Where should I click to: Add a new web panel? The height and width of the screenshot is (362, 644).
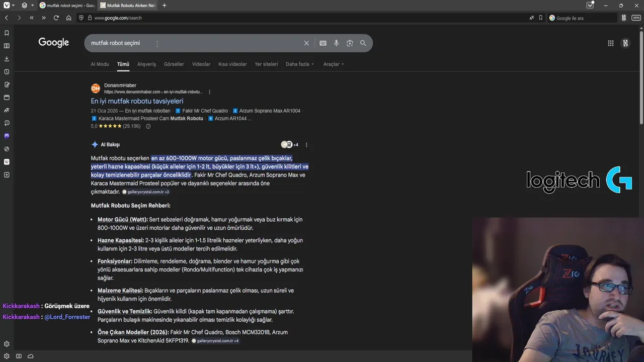[x=7, y=175]
